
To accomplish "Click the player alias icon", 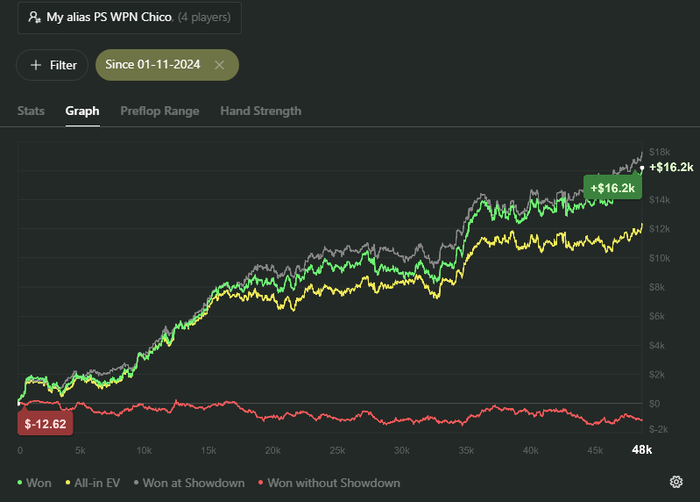I will point(35,17).
